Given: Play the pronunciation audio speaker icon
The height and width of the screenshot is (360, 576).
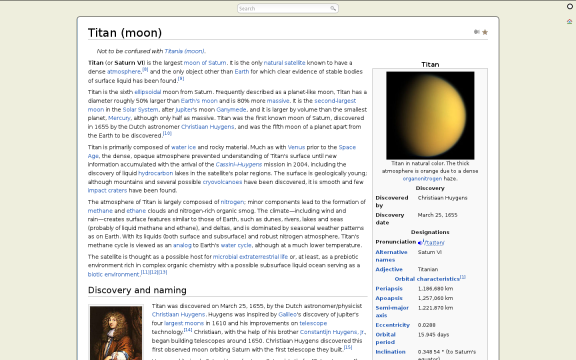Looking at the screenshot, I should pyautogui.click(x=420, y=242).
